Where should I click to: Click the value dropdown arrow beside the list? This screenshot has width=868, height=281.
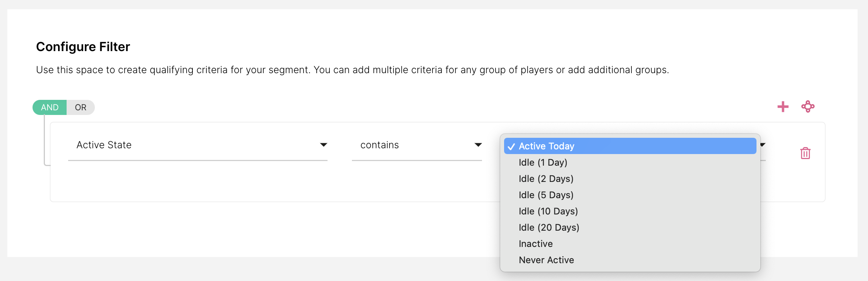763,145
